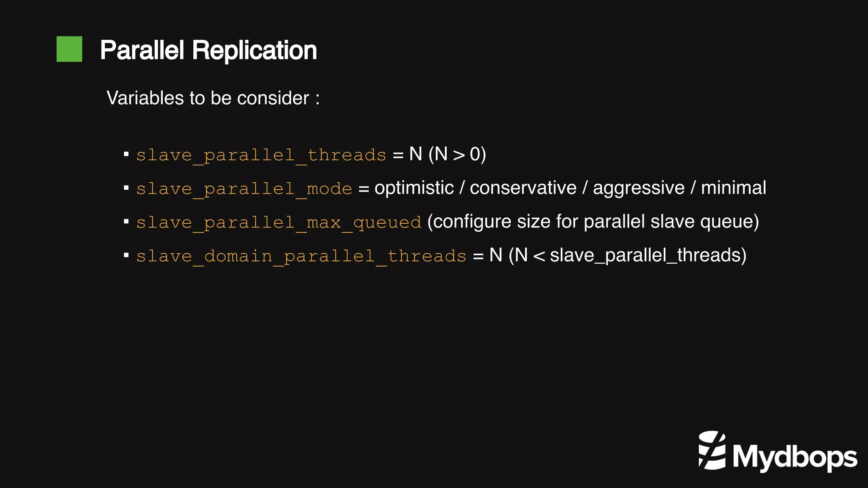Select the "Parallel Replication" slide title
Image resolution: width=868 pixels, height=488 pixels.
click(209, 50)
